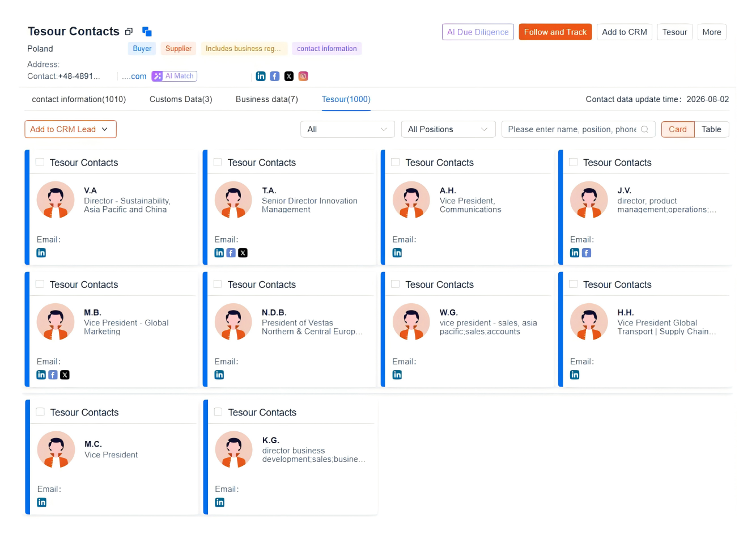Screen dimensions: 756x539
Task: Switch to contact information(1010) tab
Action: [79, 99]
